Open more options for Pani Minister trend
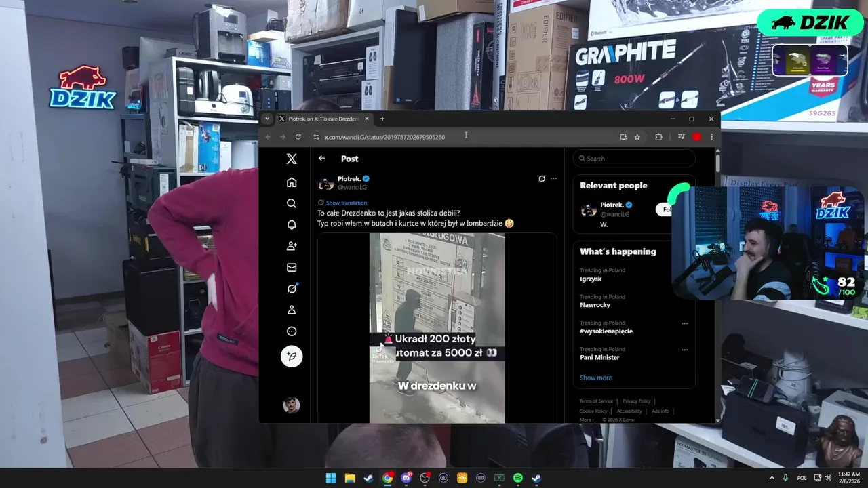This screenshot has width=868, height=488. [x=684, y=350]
